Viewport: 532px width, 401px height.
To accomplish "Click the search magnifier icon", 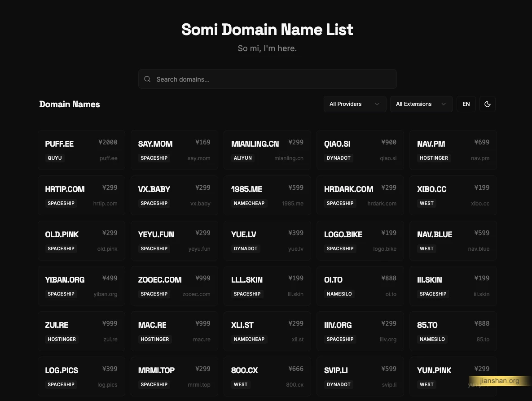I will click(147, 79).
